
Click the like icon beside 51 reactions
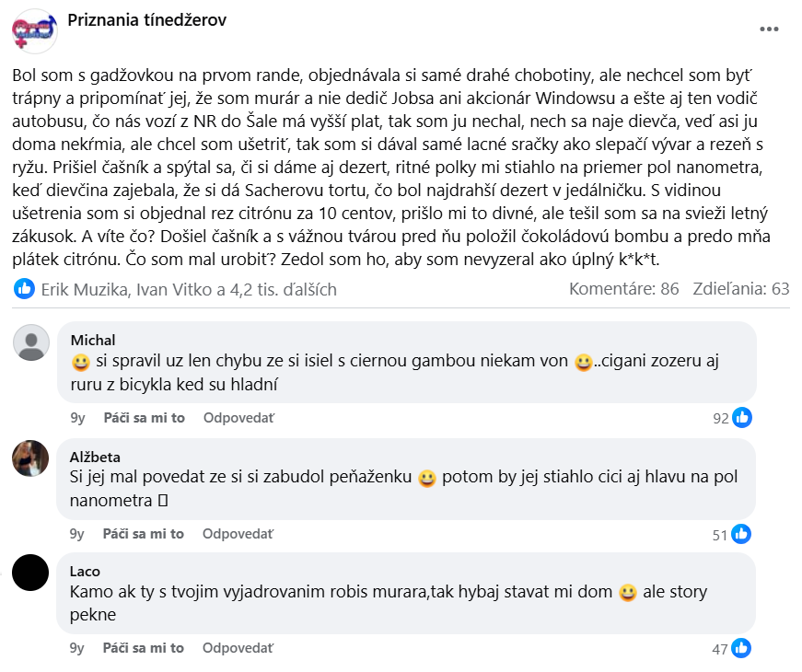742,534
